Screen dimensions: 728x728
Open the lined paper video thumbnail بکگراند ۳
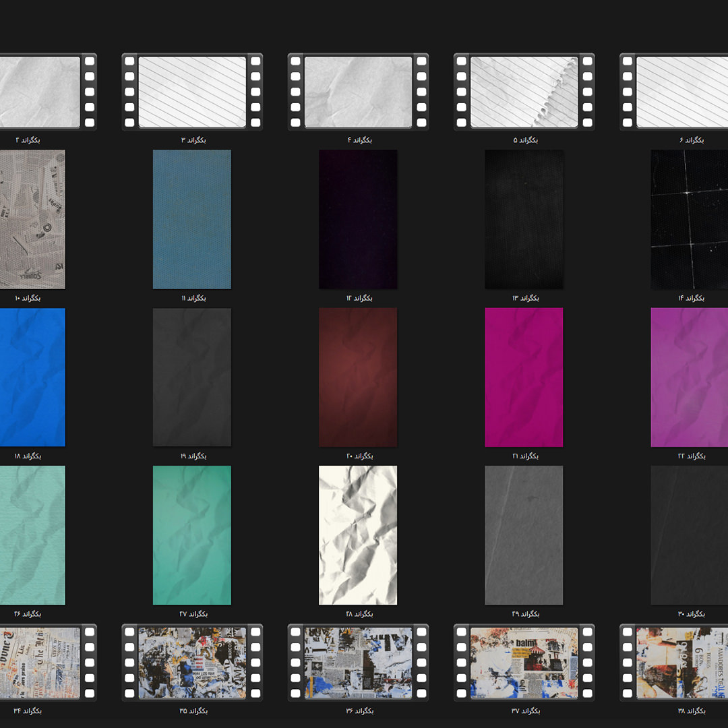pos(192,92)
